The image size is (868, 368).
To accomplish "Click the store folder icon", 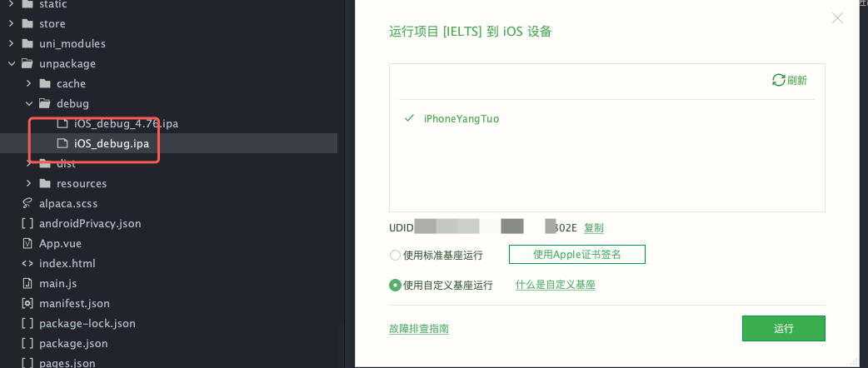I will coord(27,24).
